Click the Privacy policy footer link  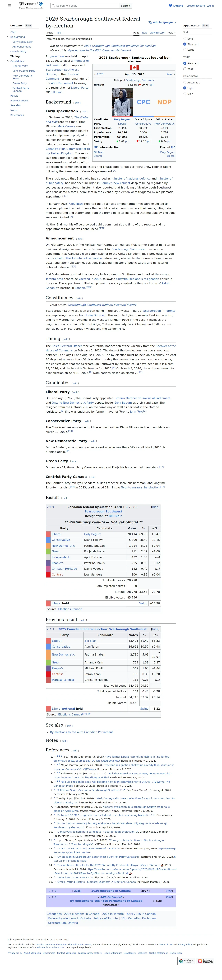coord(15,953)
